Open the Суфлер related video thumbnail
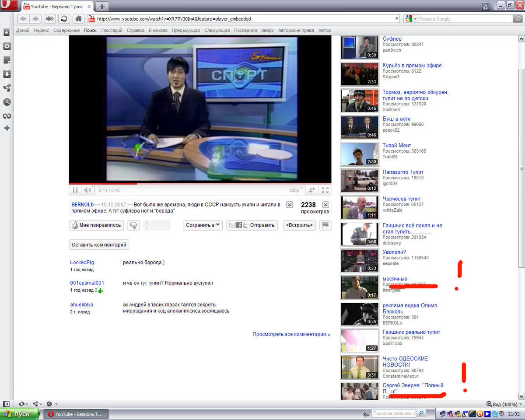The width and height of the screenshot is (525, 420). pyautogui.click(x=360, y=47)
